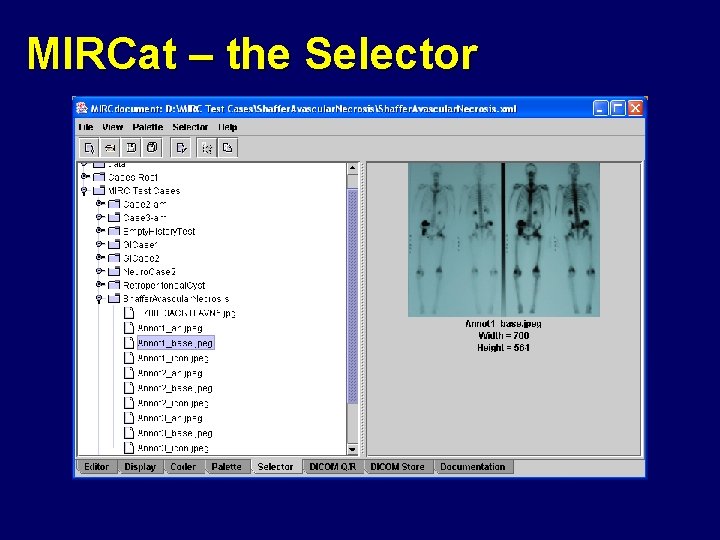Open the Documentation tab
Viewport: 720px width, 540px height.
click(x=473, y=467)
